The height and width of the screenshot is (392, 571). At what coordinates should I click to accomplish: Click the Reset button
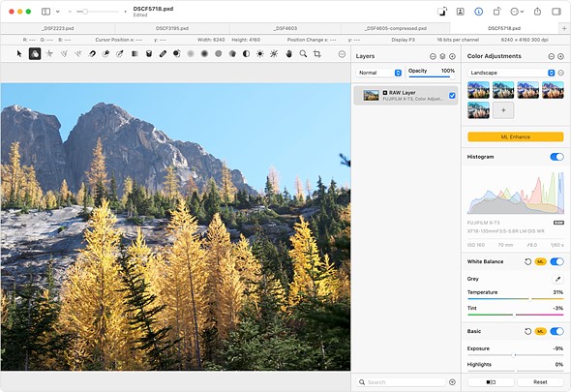540,382
